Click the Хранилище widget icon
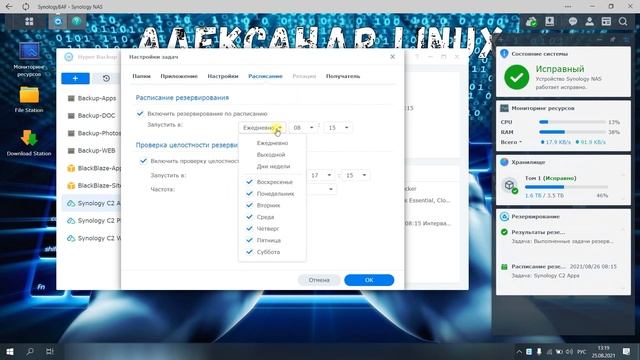This screenshot has width=640, height=360. tap(504, 162)
